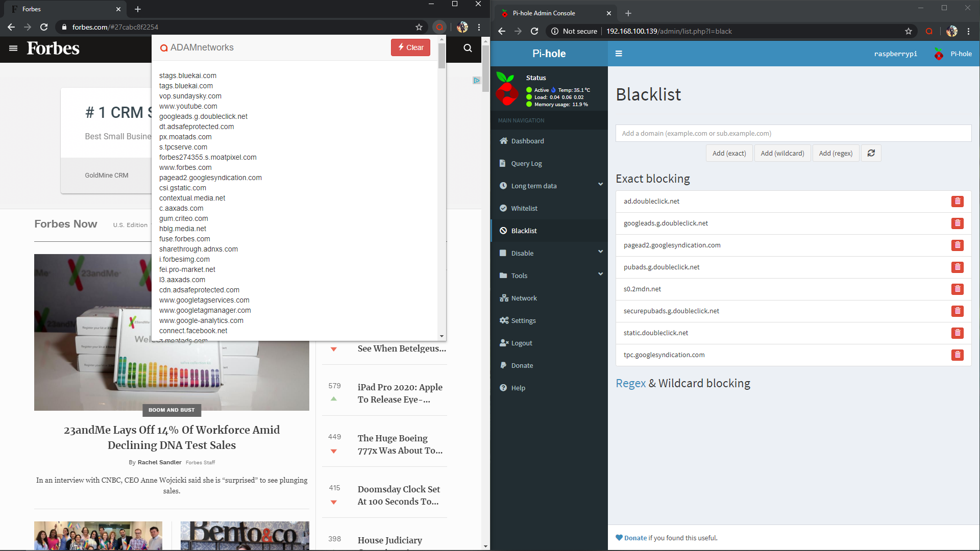980x551 pixels.
Task: Click the AdChoices icon on Forbes ad
Action: (476, 81)
